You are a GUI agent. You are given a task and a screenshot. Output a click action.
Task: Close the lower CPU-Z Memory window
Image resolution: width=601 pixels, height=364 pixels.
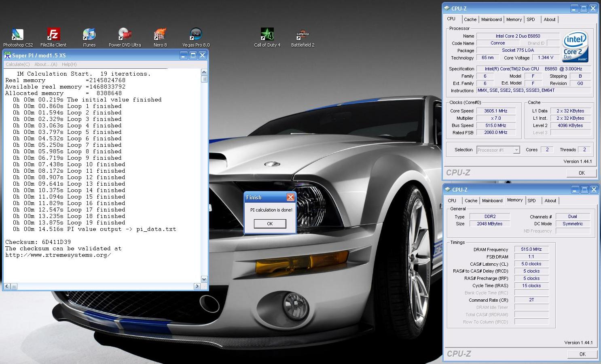tap(594, 189)
